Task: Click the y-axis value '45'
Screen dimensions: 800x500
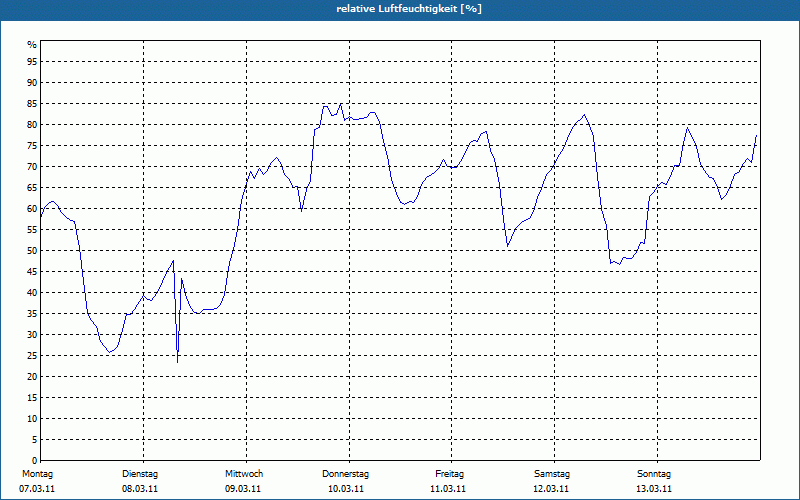Action: (x=32, y=272)
